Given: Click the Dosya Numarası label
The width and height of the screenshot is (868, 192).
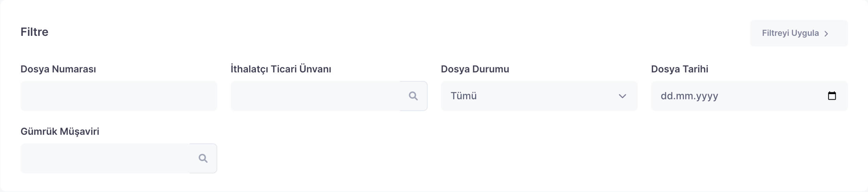Looking at the screenshot, I should click(58, 69).
